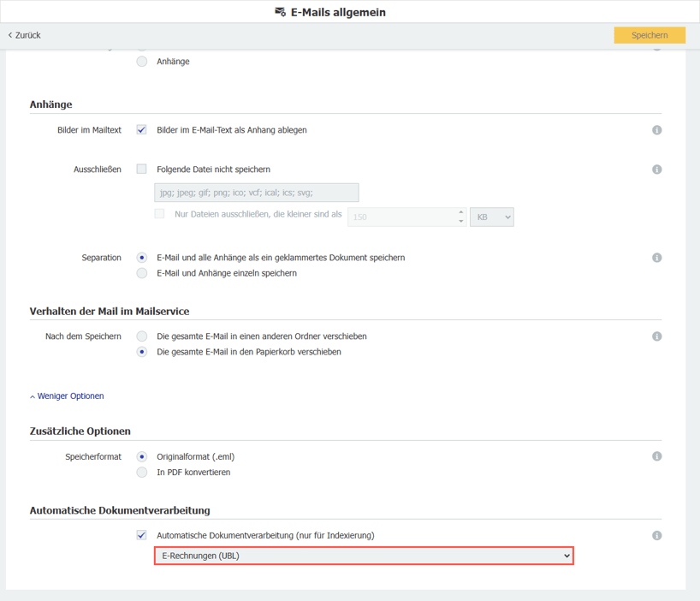Screen dimensions: 700x601
Task: Click info icon beside Separation options
Action: click(657, 258)
